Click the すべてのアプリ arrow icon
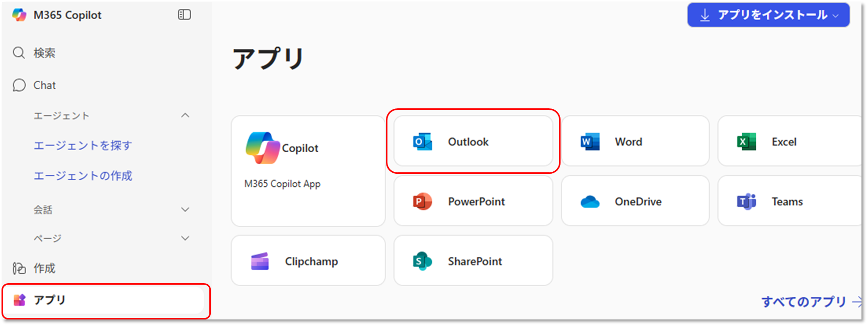Screen dimensions: 868x326 click(857, 302)
